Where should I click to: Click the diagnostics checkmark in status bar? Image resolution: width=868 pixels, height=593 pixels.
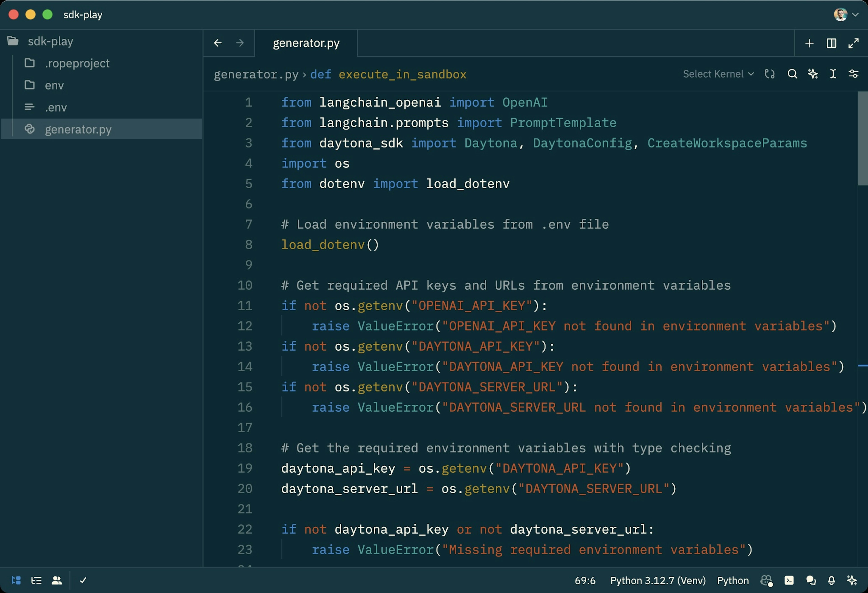click(x=83, y=580)
